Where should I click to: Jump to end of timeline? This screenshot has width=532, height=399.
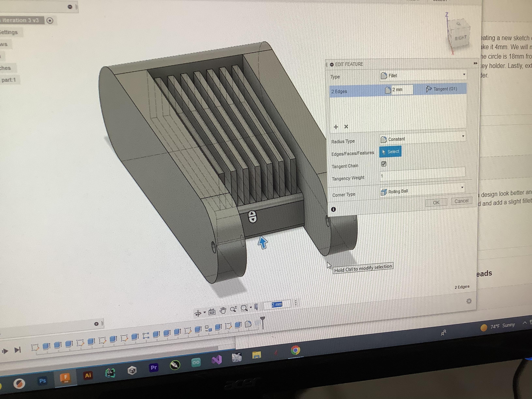coord(17,350)
